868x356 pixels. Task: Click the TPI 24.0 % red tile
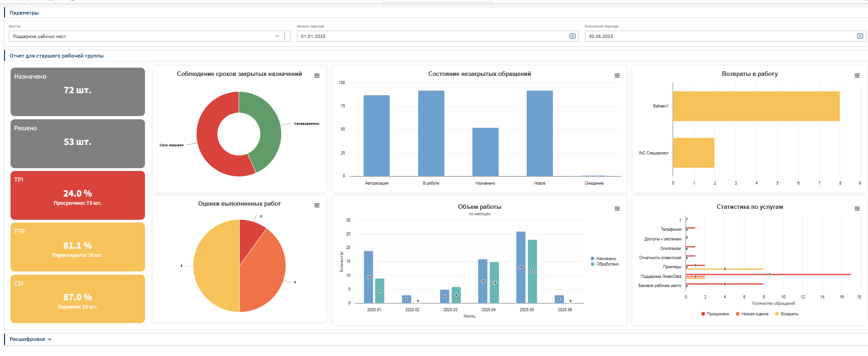(x=78, y=195)
